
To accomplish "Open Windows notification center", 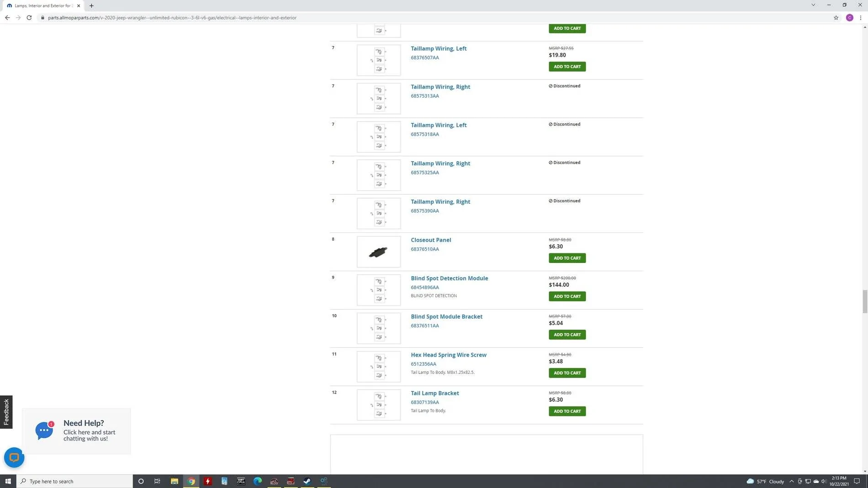I will (857, 481).
